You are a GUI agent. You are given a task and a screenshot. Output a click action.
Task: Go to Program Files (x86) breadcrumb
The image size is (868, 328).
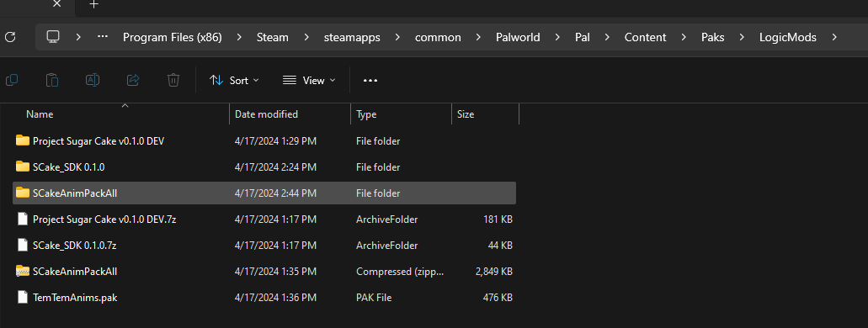point(172,37)
